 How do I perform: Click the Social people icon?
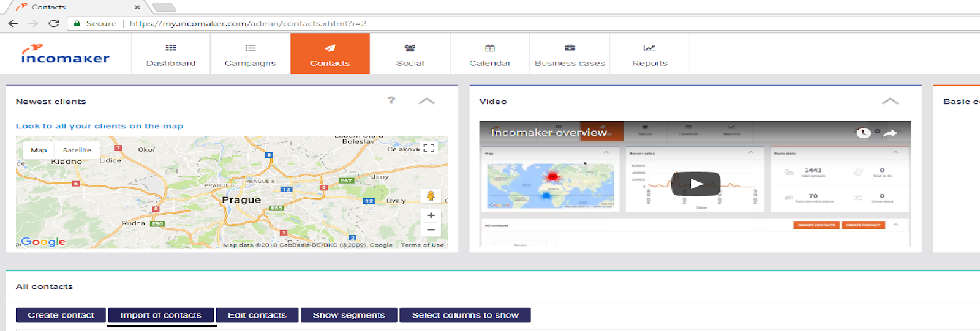(x=410, y=48)
